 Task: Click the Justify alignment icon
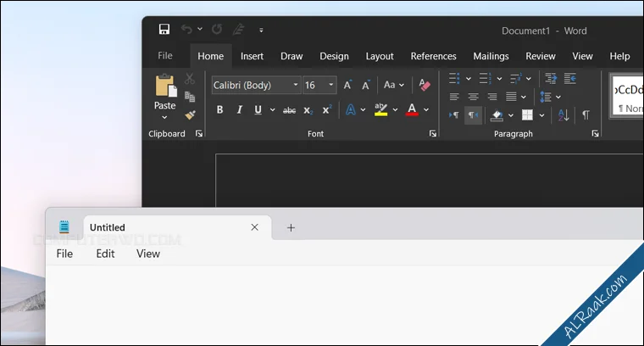coord(511,97)
